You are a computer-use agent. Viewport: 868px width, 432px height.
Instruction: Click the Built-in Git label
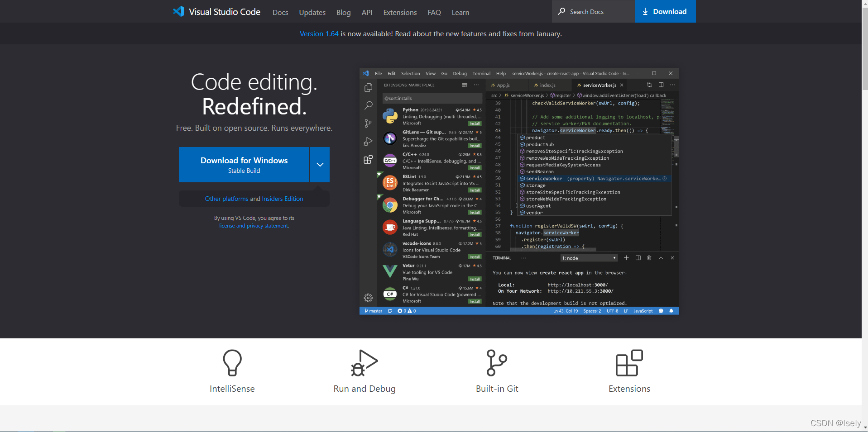point(497,389)
